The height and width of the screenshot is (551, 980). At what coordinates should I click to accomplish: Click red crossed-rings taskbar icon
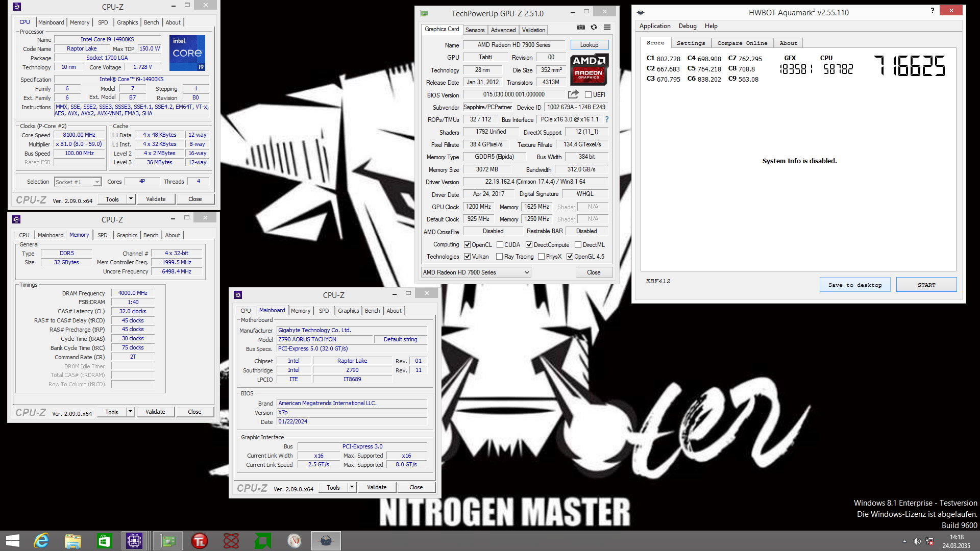click(x=231, y=541)
